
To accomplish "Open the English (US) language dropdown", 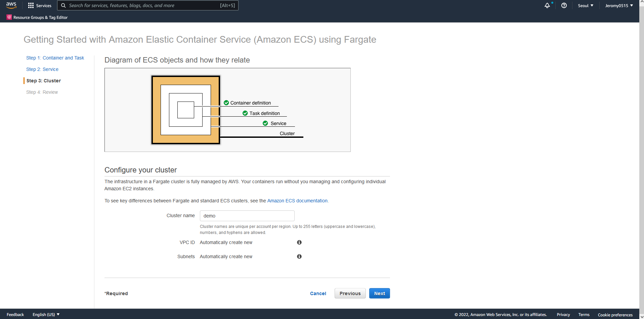I will point(46,315).
